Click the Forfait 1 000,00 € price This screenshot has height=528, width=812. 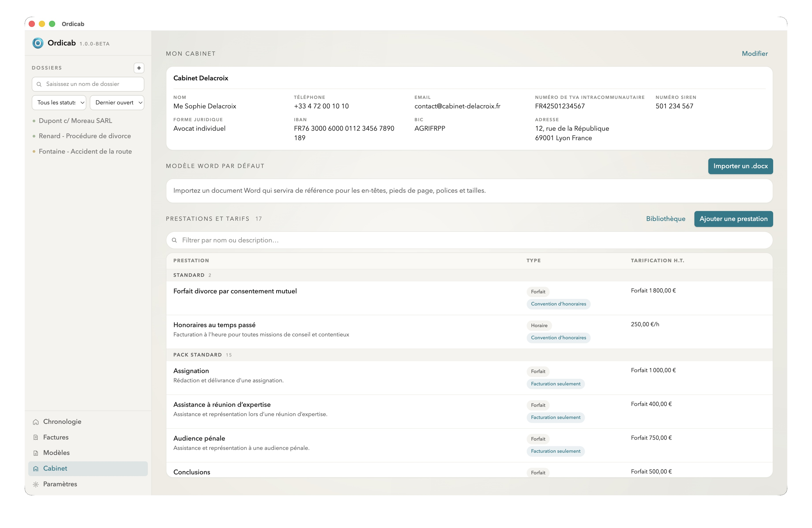point(653,370)
